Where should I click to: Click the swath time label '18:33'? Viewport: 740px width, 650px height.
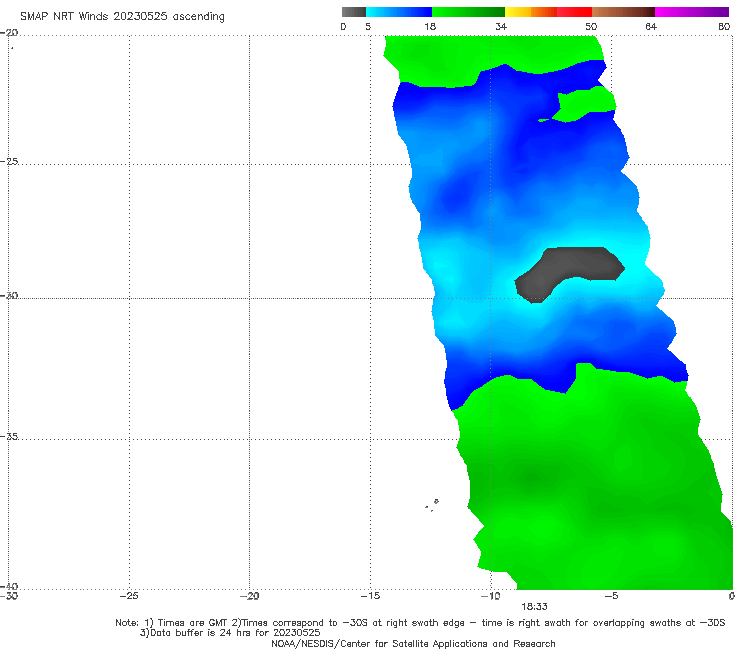coord(534,607)
